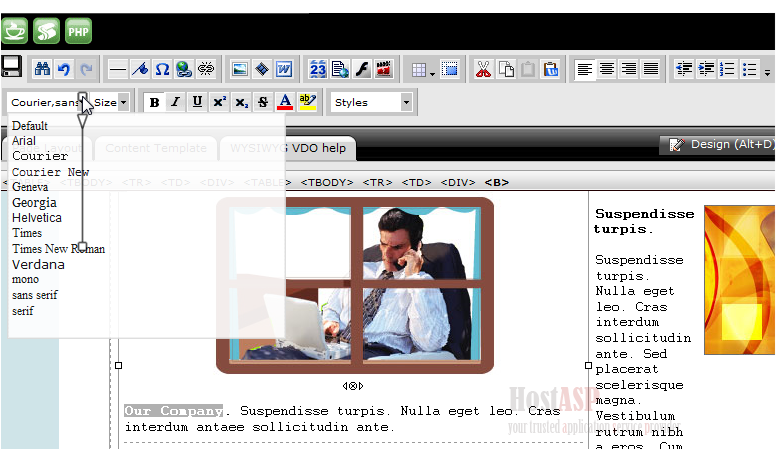Image resolution: width=776 pixels, height=450 pixels.
Task: Insert a horizontal rule line
Action: (x=117, y=69)
